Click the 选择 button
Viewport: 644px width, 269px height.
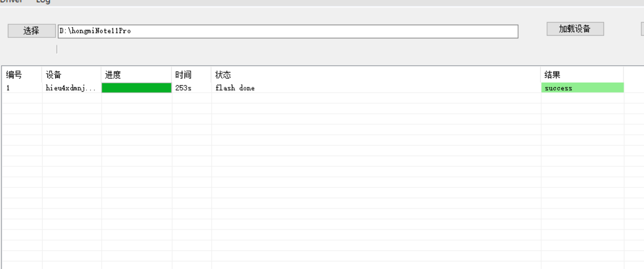[32, 31]
